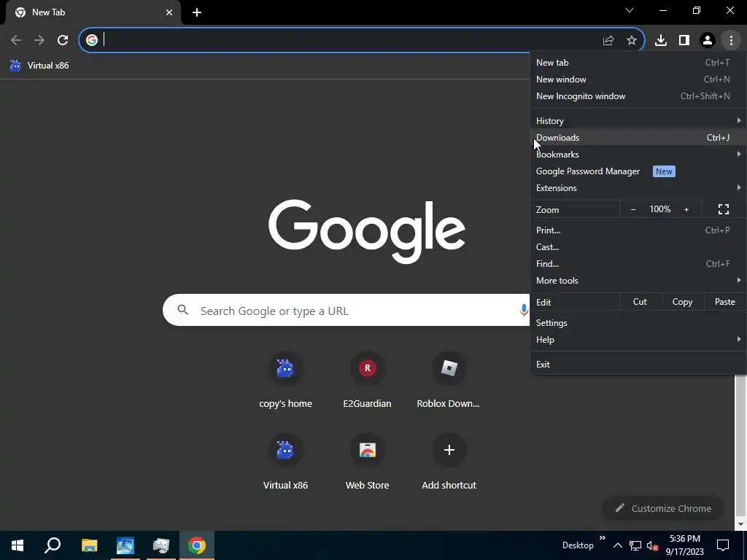Open the copy's home shortcut
The image size is (747, 560).
[x=285, y=381]
